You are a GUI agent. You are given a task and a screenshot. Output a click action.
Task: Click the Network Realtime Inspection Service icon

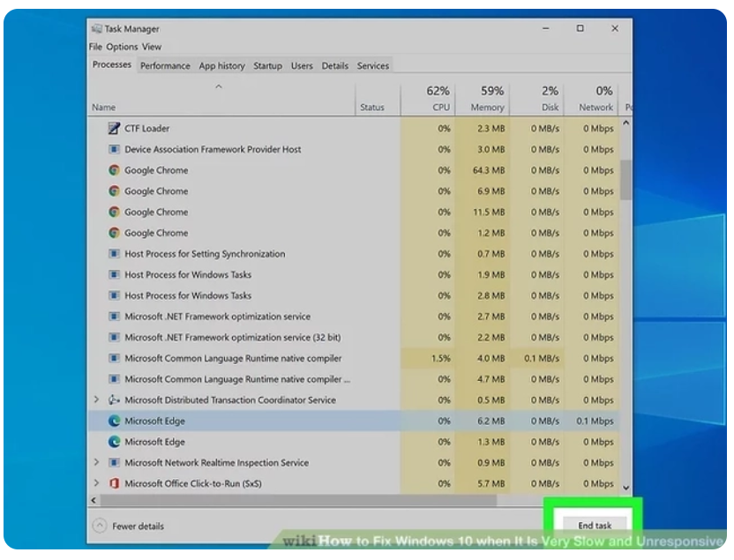coord(114,463)
